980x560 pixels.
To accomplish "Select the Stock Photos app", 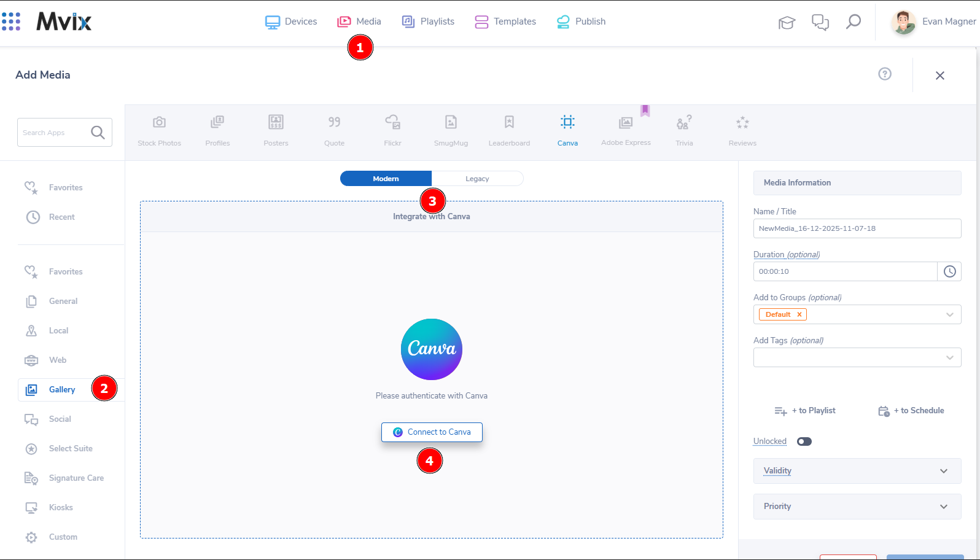I will (160, 131).
